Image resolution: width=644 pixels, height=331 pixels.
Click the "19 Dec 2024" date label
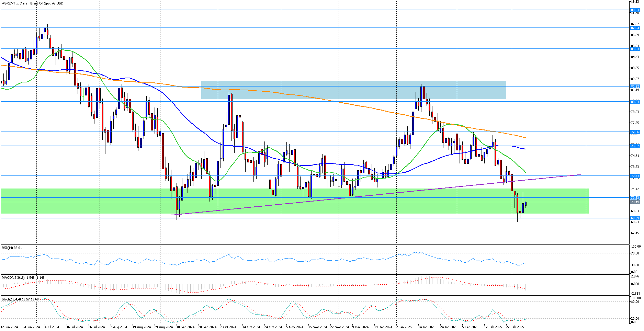383,327
